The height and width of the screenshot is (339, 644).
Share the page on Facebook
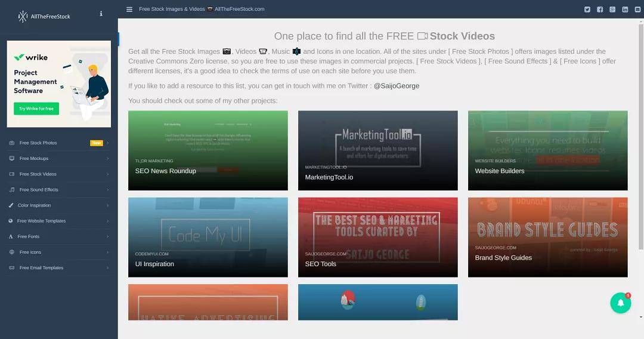click(x=600, y=9)
